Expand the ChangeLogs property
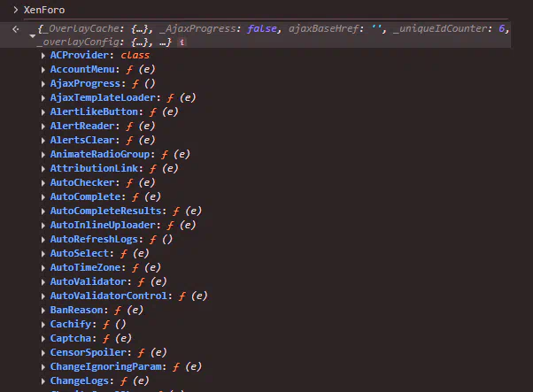This screenshot has height=392, width=533. coord(43,381)
